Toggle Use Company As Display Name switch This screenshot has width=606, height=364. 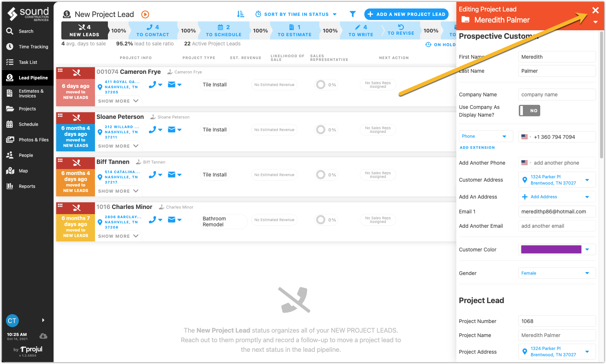529,110
